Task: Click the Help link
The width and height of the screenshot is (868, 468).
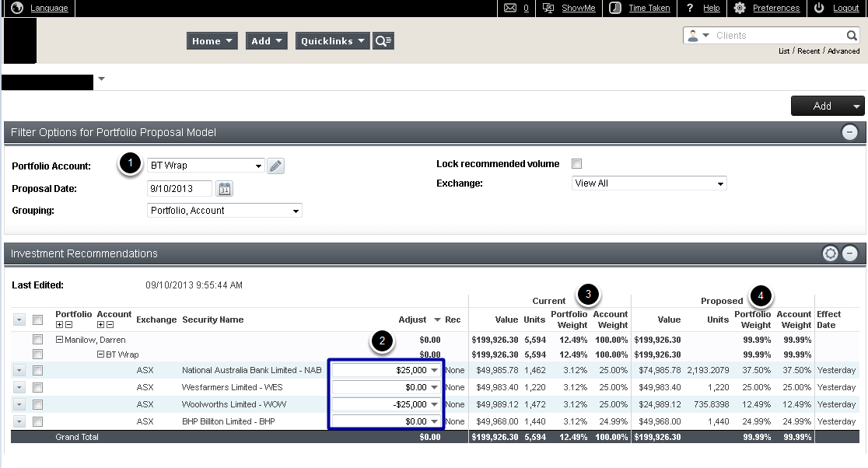Action: [712, 8]
